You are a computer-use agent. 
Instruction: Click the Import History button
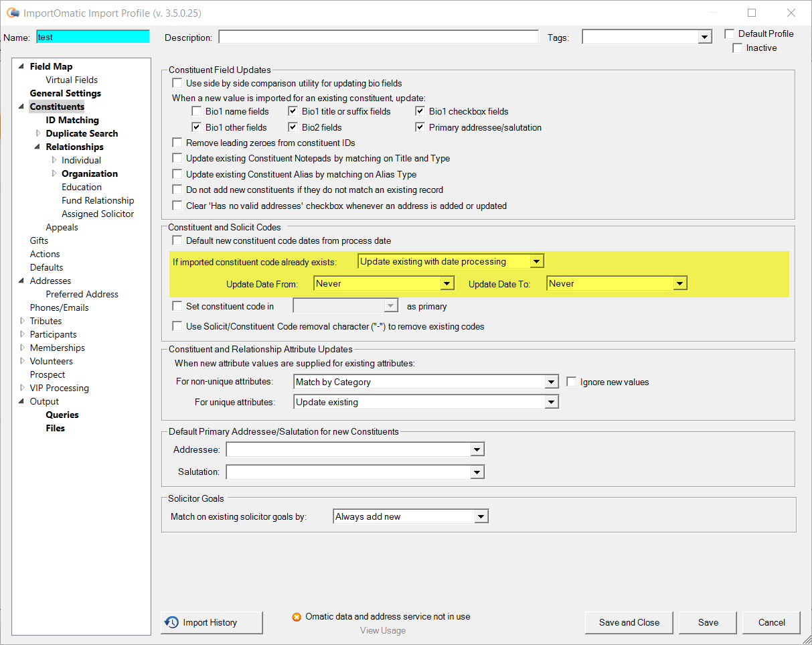click(212, 623)
